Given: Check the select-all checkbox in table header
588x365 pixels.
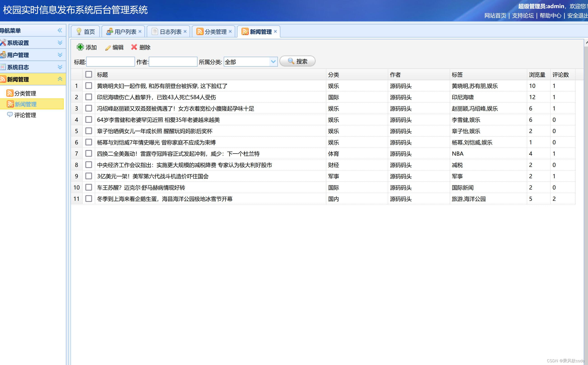Looking at the screenshot, I should click(x=88, y=75).
